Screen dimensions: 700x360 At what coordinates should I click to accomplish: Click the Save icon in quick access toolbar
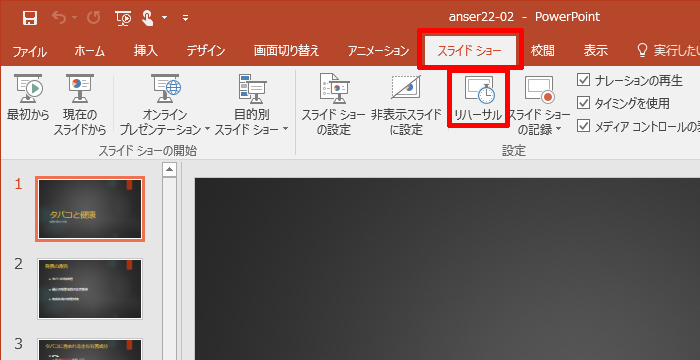pyautogui.click(x=30, y=18)
